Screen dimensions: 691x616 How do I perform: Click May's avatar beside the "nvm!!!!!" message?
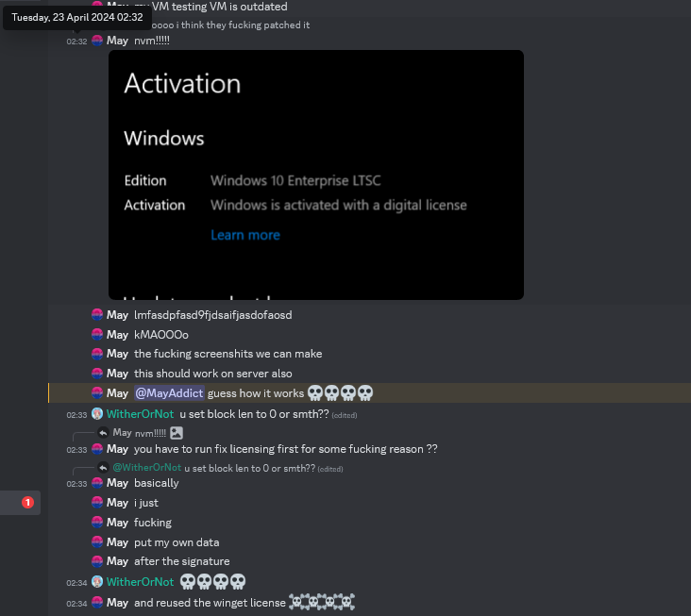pyautogui.click(x=97, y=41)
